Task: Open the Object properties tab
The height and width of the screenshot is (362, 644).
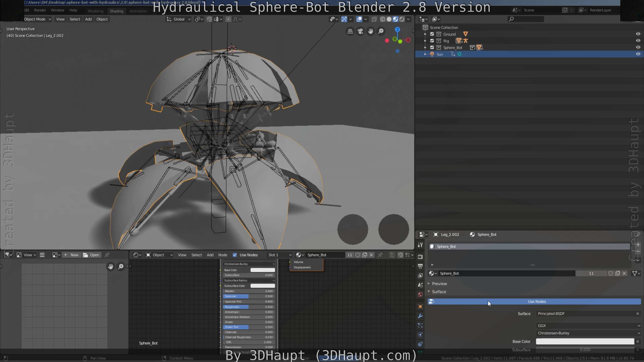Action: (420, 307)
